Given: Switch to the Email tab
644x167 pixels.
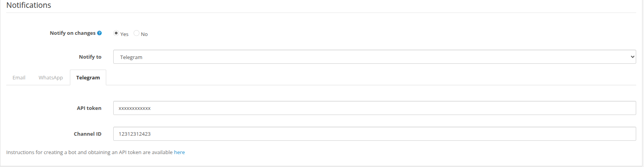Looking at the screenshot, I should pyautogui.click(x=19, y=77).
